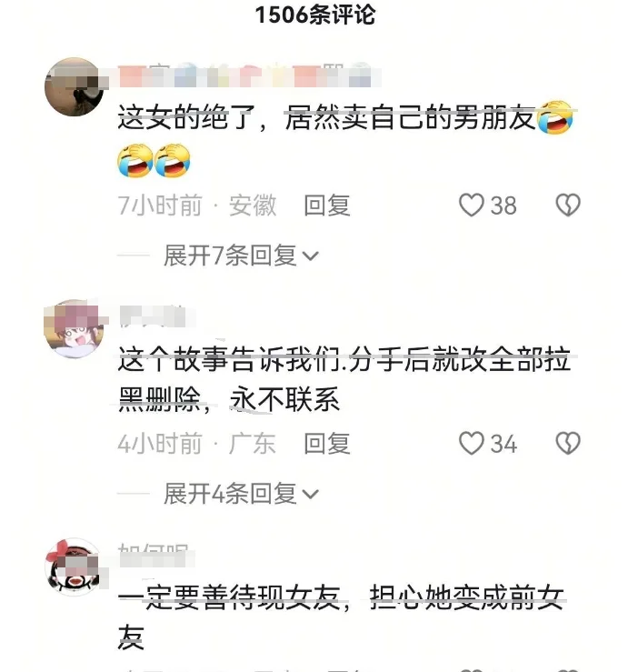This screenshot has height=672, width=628.
Task: Like the Guangdong comment with 34 likes
Action: click(471, 443)
